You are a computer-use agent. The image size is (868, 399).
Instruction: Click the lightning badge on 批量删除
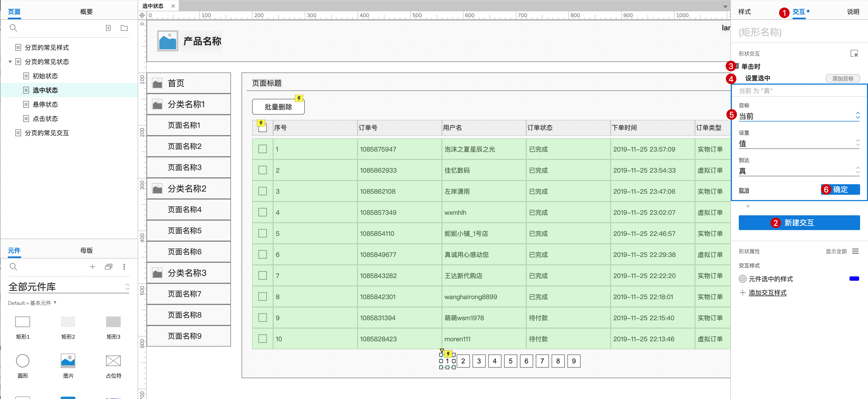coord(299,98)
